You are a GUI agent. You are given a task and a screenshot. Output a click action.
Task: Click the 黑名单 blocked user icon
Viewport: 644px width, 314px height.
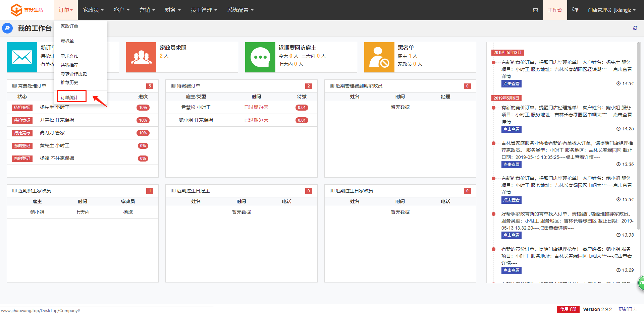379,57
